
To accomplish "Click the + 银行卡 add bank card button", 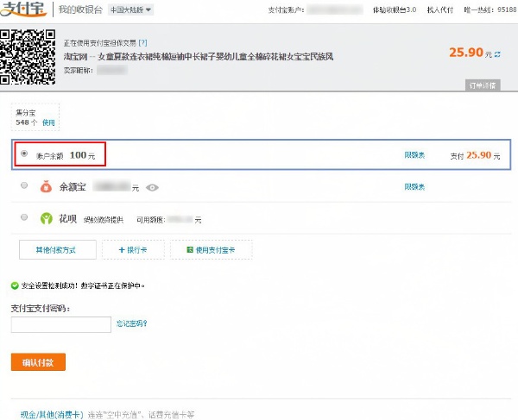I will (132, 249).
